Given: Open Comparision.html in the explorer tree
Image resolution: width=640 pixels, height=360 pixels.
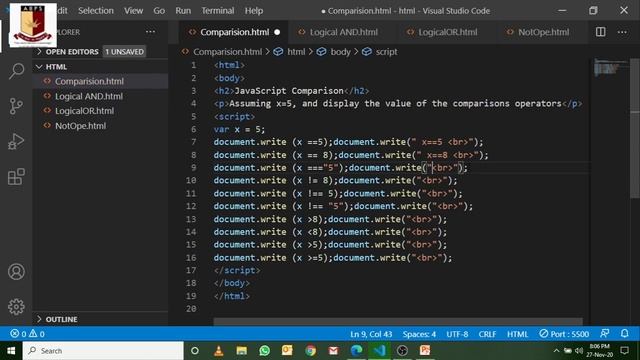Looking at the screenshot, I should click(89, 81).
